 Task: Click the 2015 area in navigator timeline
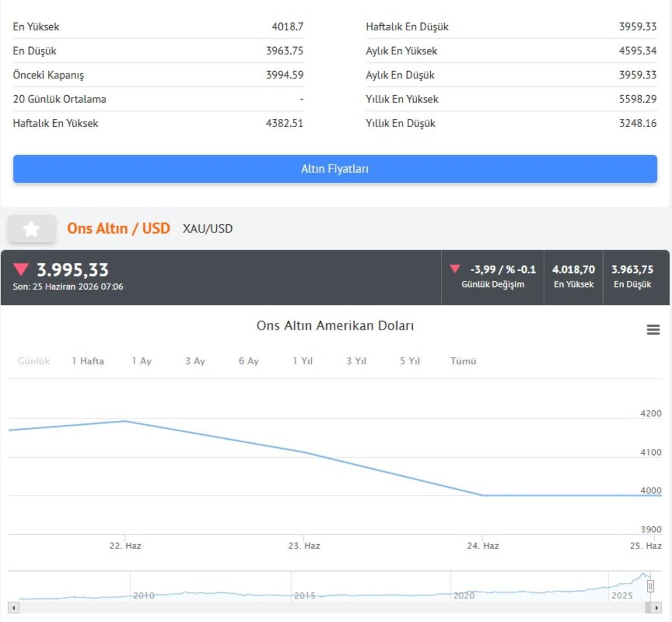(x=305, y=595)
